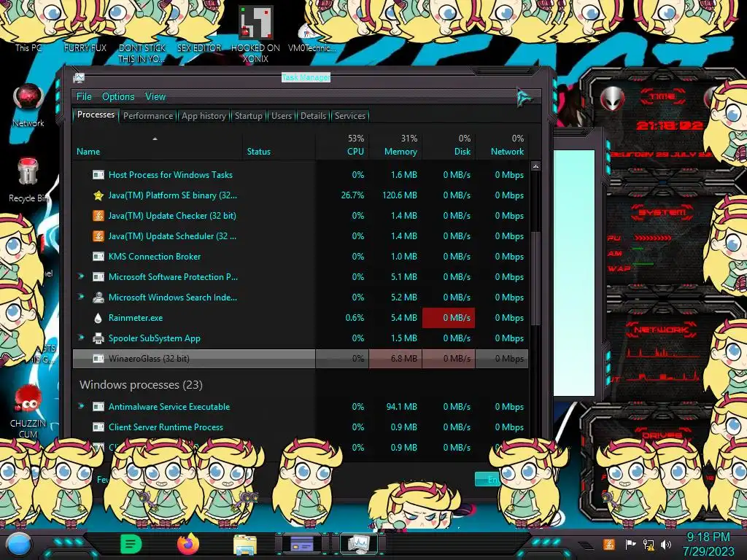Click the Windows processes (23) group header
Screen dimensions: 747x560
coord(141,385)
